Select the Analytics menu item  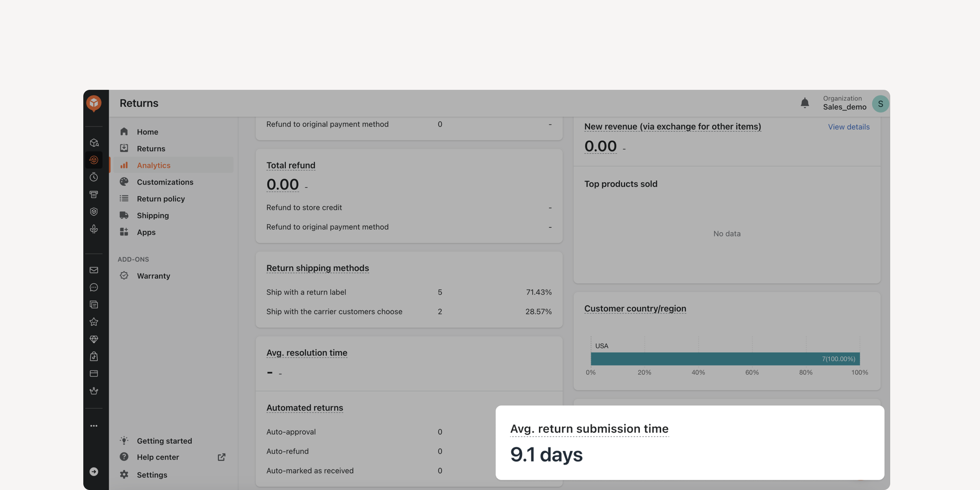(x=173, y=165)
